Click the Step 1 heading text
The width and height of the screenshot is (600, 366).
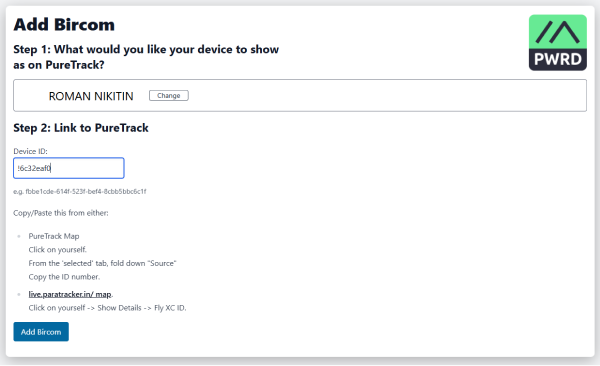pyautogui.click(x=146, y=57)
